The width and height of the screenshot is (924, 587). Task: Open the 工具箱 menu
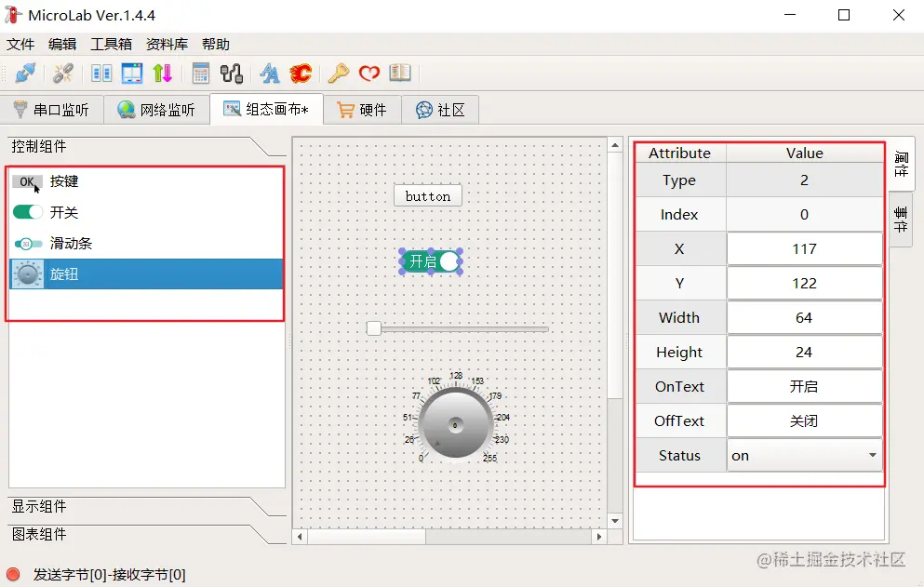(112, 45)
